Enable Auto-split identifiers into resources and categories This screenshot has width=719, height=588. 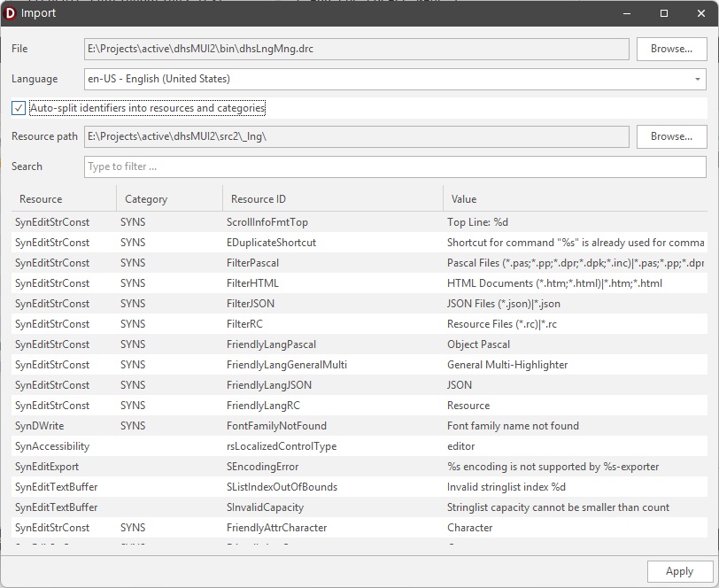click(x=17, y=107)
